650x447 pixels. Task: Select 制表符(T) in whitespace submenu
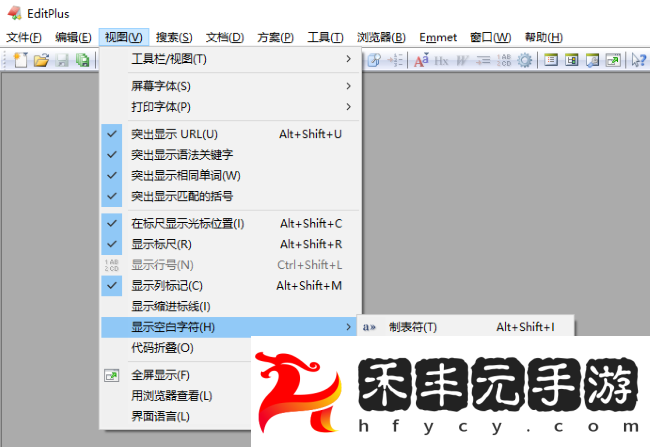[x=466, y=327]
